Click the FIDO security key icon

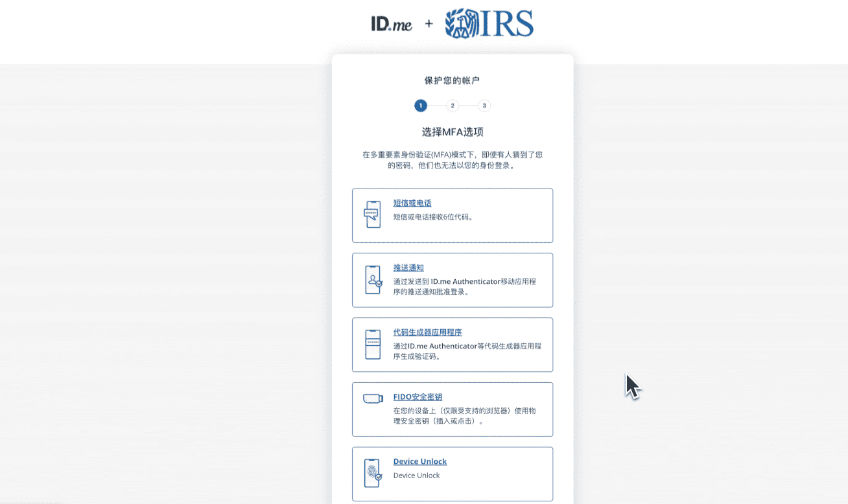click(373, 398)
